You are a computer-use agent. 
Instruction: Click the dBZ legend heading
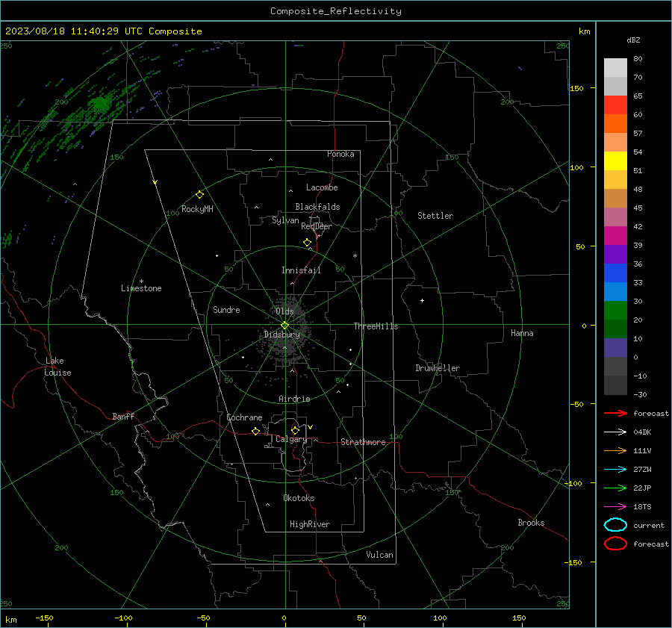(x=633, y=40)
